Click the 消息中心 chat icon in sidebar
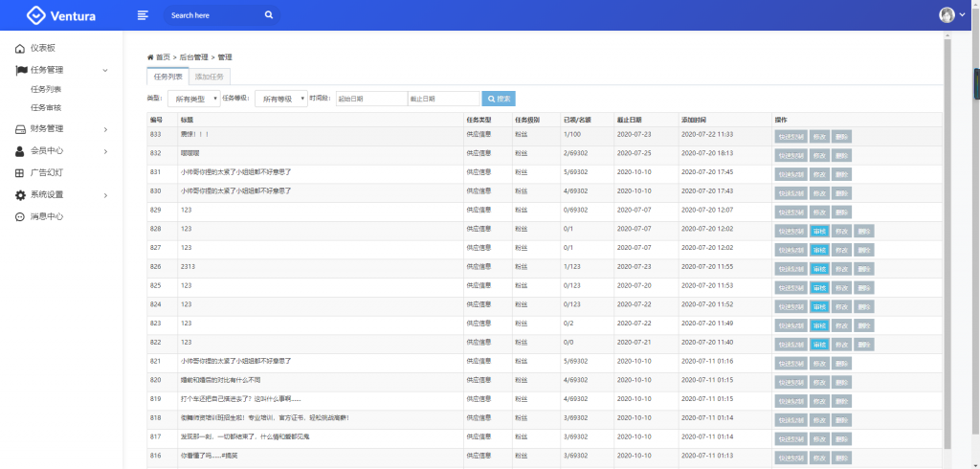 [x=20, y=216]
